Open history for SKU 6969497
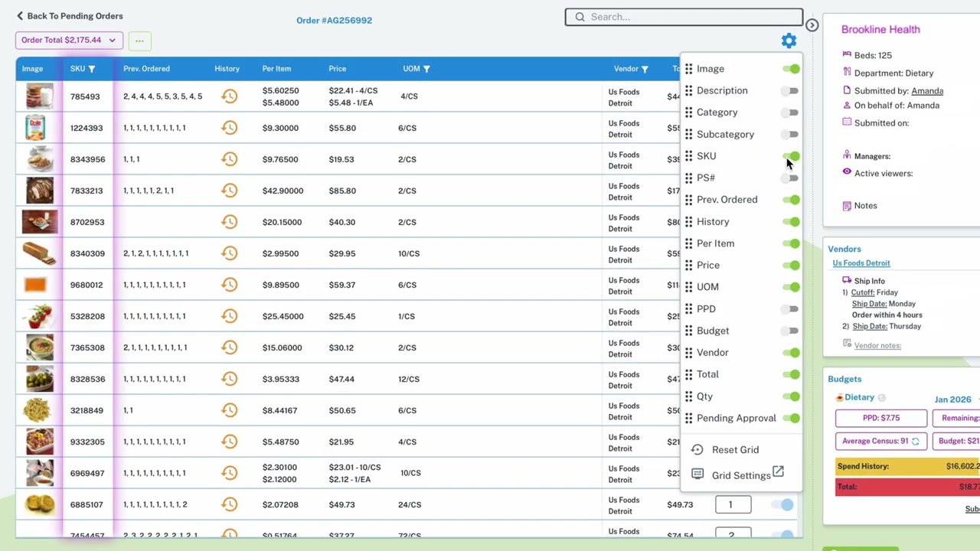 pos(229,473)
